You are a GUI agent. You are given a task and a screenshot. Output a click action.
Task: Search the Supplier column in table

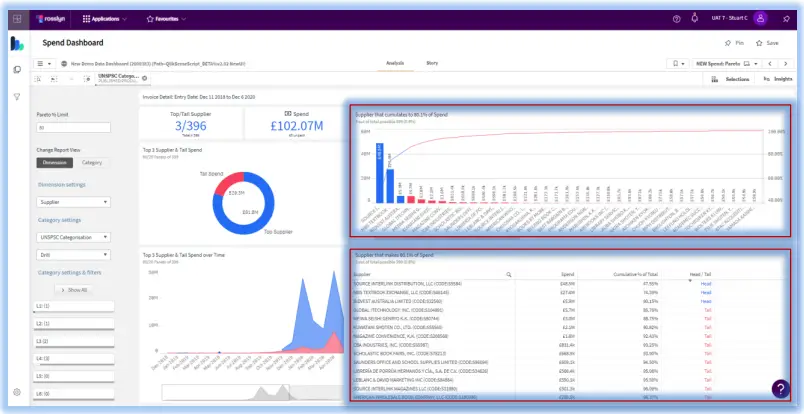(x=509, y=274)
